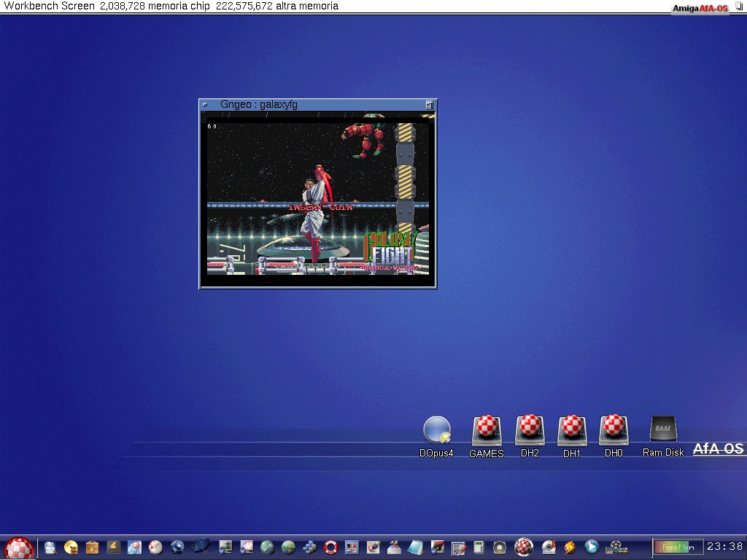Image resolution: width=747 pixels, height=560 pixels.
Task: Click the film reel video icon
Action: [616, 547]
